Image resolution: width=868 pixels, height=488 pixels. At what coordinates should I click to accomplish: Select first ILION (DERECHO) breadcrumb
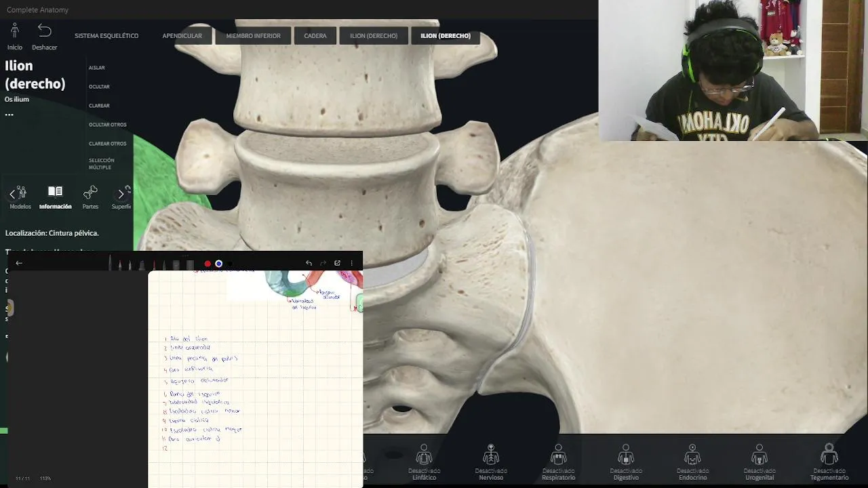coord(374,36)
